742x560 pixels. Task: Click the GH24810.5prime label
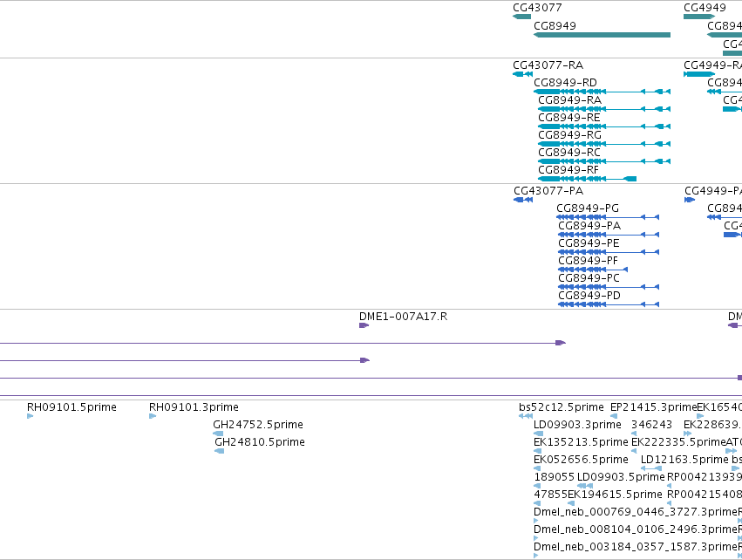pyautogui.click(x=260, y=442)
